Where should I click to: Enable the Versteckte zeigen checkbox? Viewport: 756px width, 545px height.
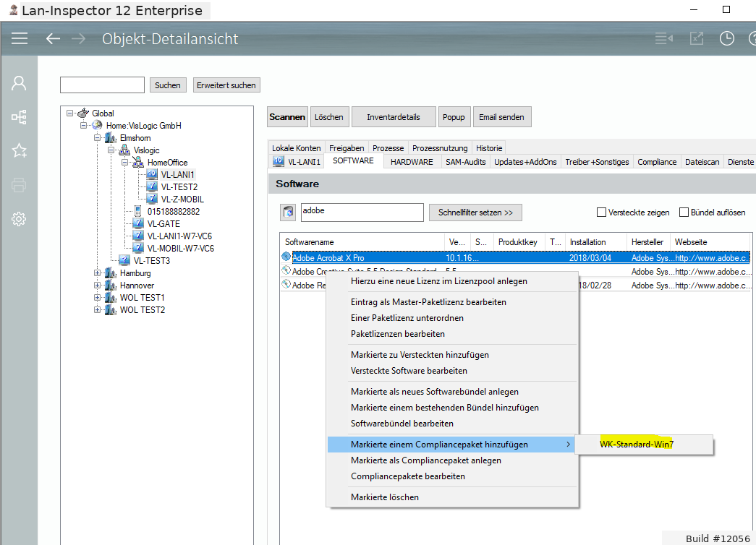pos(601,212)
